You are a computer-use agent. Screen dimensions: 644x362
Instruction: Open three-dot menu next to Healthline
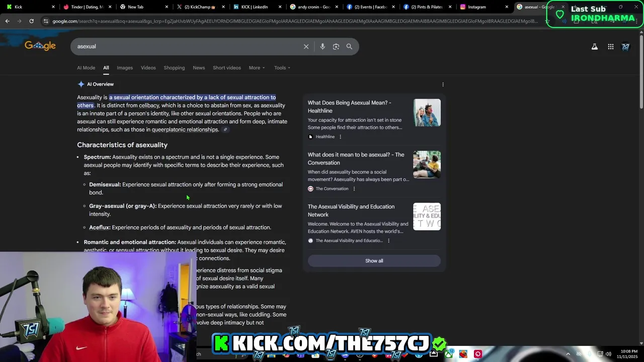point(340,137)
